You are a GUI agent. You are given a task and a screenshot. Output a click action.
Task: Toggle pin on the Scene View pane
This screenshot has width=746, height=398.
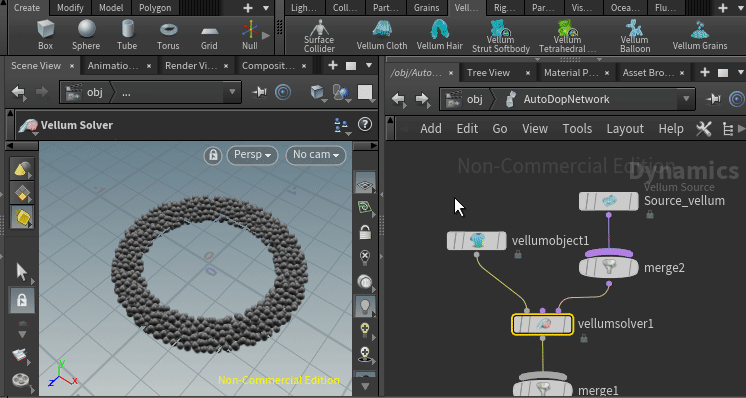(x=259, y=92)
